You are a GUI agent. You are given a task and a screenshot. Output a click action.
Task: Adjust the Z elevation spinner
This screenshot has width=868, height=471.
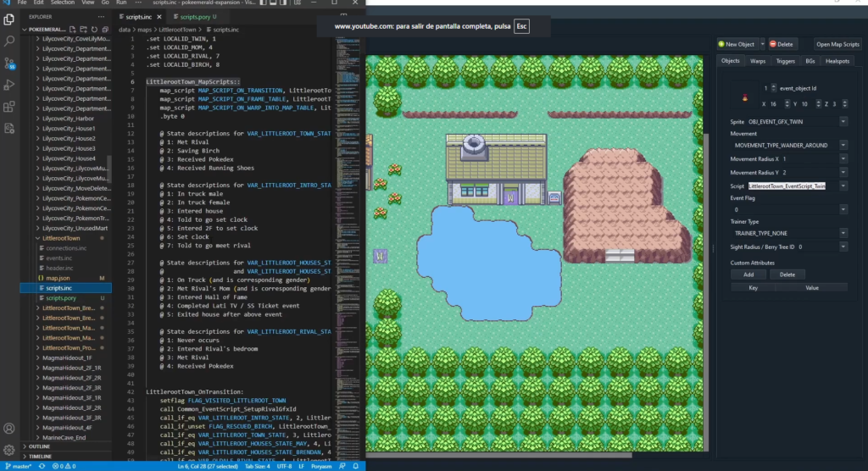(x=845, y=104)
